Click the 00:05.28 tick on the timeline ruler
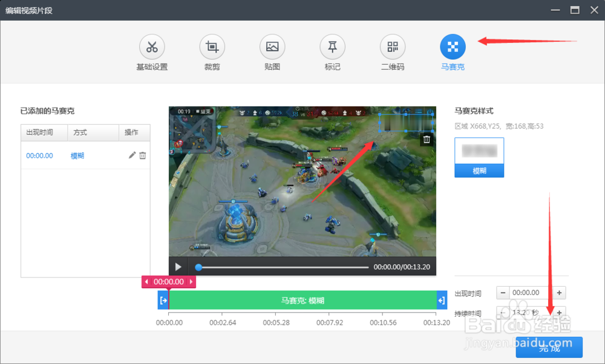The width and height of the screenshot is (605, 364). tap(276, 322)
